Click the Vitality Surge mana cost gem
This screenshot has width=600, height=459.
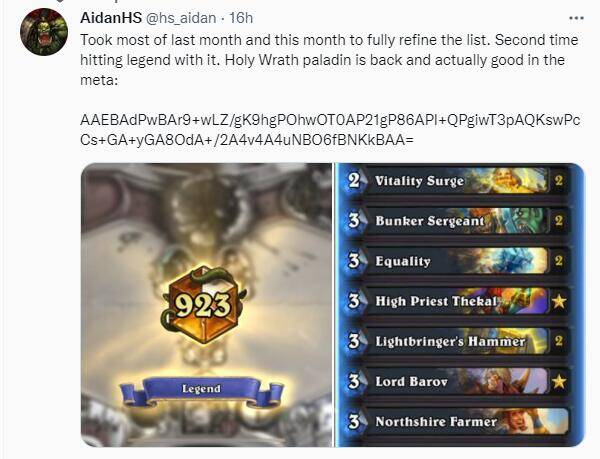[x=354, y=181]
